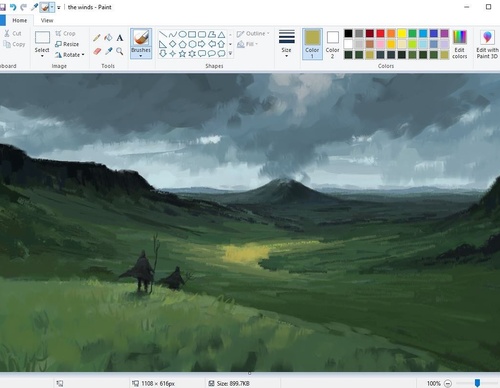Choose the Line shape
The width and height of the screenshot is (500, 388).
point(163,34)
